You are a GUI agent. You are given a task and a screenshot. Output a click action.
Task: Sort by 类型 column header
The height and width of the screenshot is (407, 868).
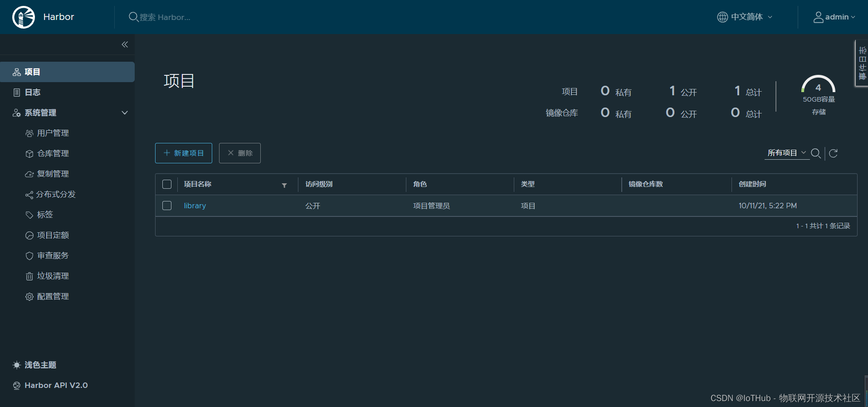(528, 184)
